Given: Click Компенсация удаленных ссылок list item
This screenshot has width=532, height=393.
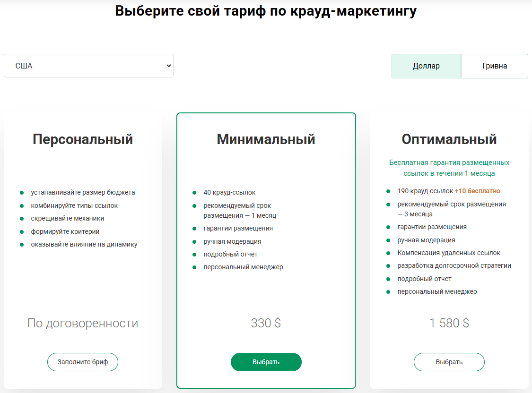Looking at the screenshot, I should 448,253.
